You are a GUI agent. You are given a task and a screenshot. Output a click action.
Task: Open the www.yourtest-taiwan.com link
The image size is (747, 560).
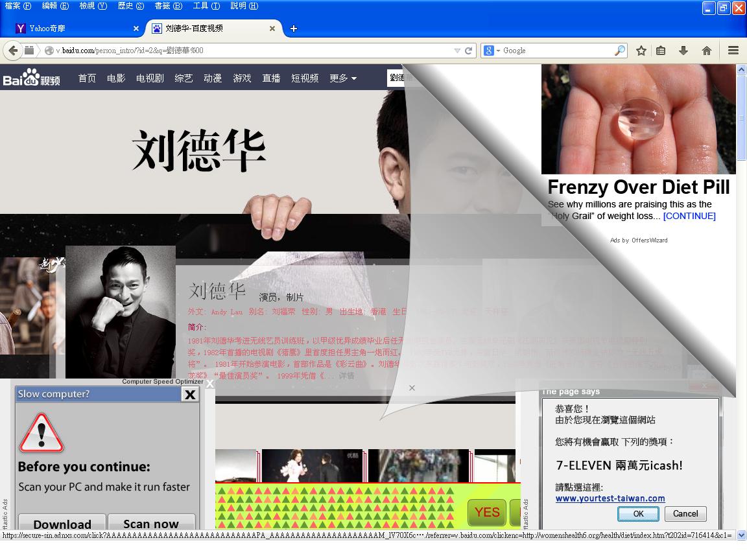point(610,498)
